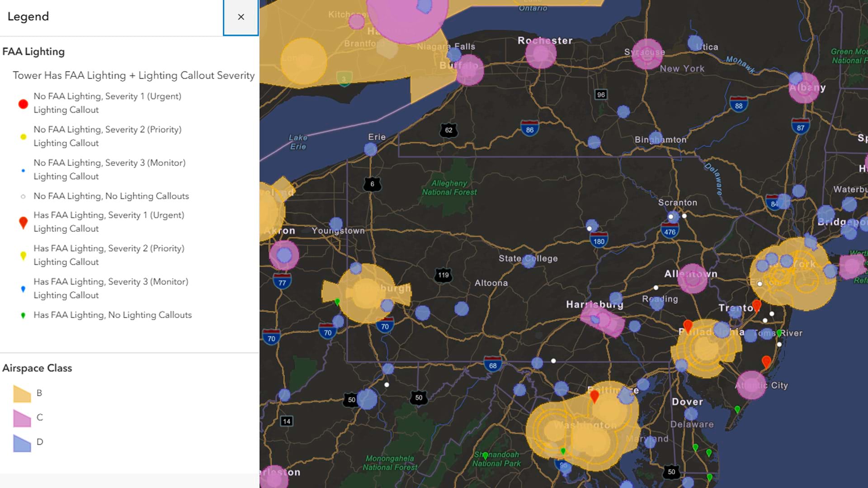Select the US Route 119 shield
The height and width of the screenshot is (488, 868).
443,275
